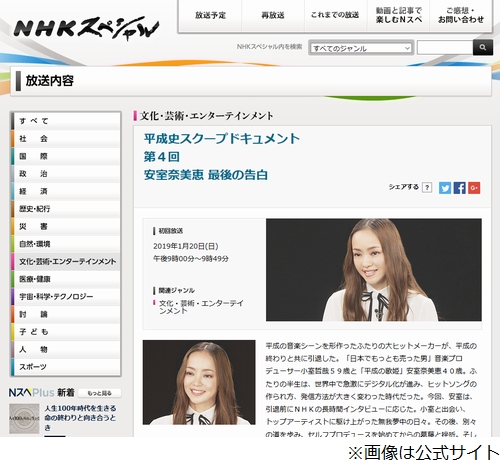
Task: Select 災害 in the genre sidebar
Action: pos(65,227)
